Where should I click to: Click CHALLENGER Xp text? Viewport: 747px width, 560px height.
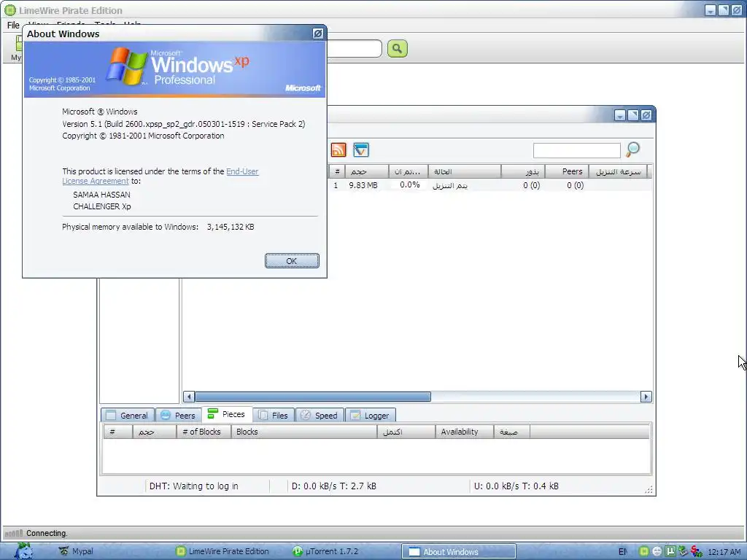pos(102,206)
